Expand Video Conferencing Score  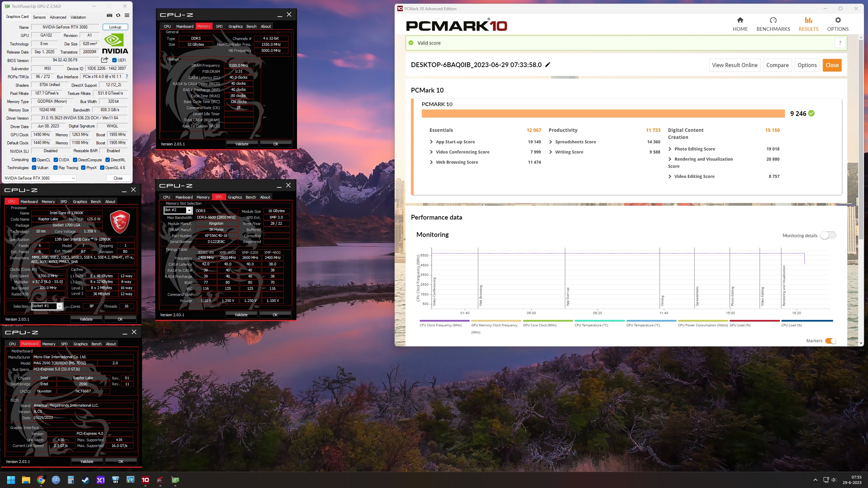[x=431, y=152]
